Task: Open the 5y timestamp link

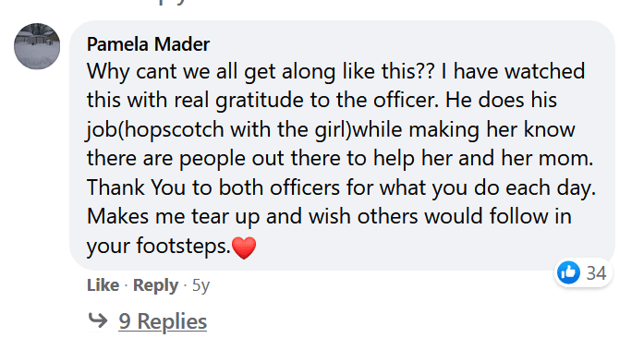Action: click(200, 285)
